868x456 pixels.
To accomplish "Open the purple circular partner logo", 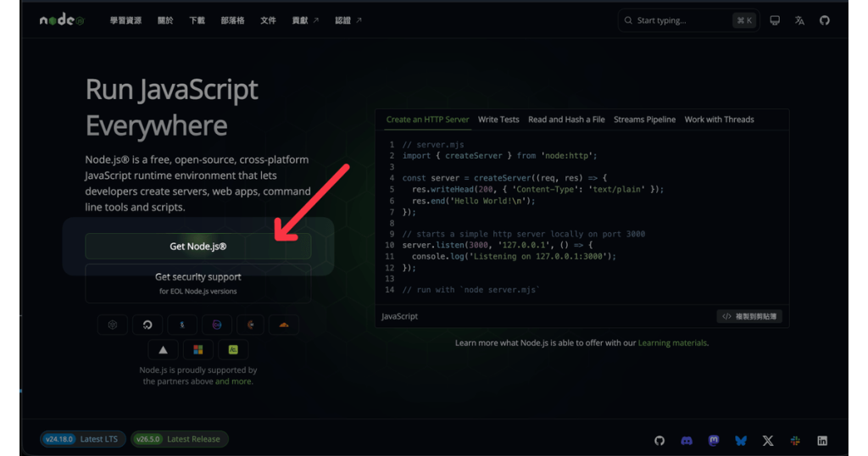I will coord(216,325).
